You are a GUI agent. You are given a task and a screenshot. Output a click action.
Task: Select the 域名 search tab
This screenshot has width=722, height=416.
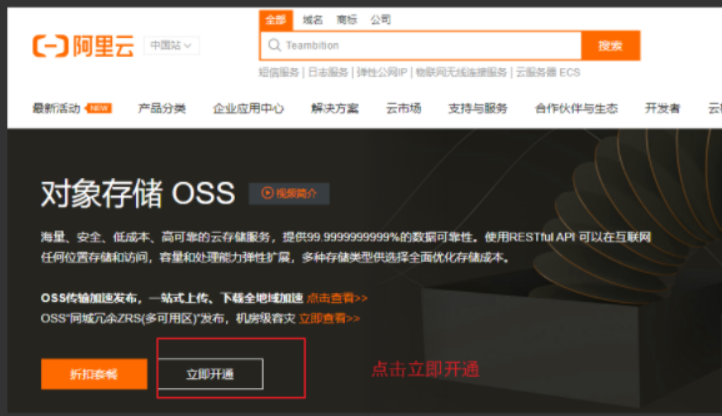(313, 20)
